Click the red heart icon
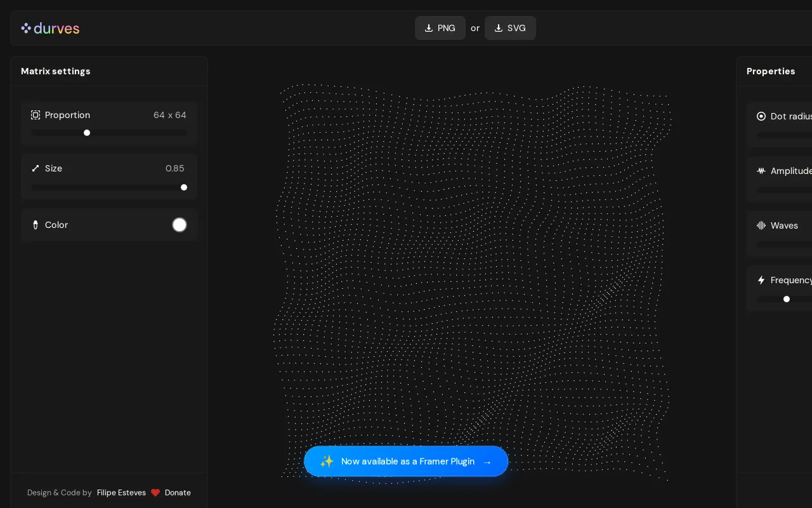This screenshot has height=508, width=812. point(155,493)
